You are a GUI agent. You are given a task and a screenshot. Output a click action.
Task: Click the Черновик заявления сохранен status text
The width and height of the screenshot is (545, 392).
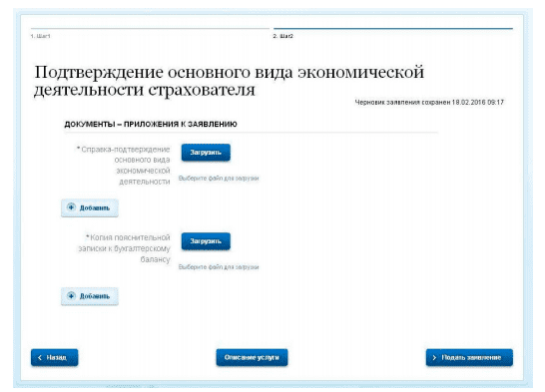coord(429,102)
